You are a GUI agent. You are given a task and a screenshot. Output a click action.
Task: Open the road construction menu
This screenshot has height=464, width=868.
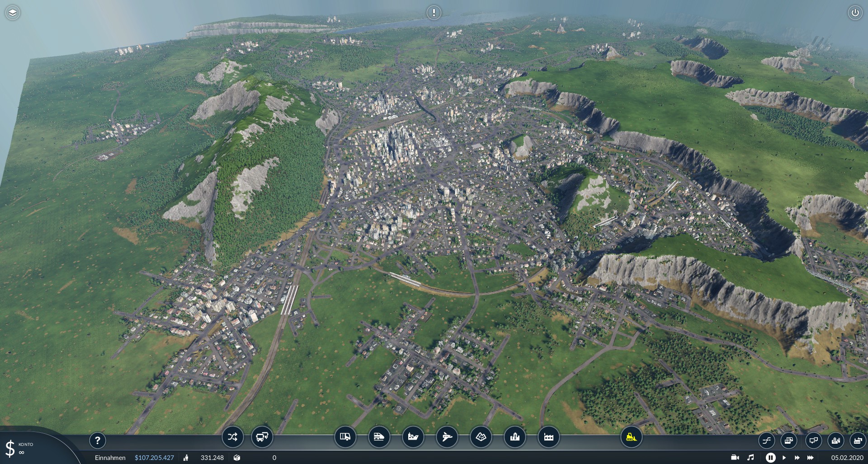click(345, 437)
